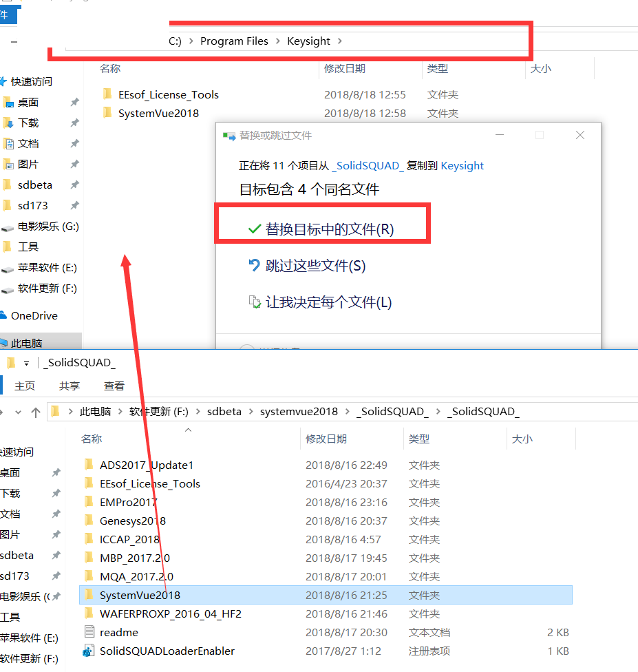The width and height of the screenshot is (638, 672).
Task: Expand the chevron after Keysight breadcrumb
Action: [x=340, y=41]
